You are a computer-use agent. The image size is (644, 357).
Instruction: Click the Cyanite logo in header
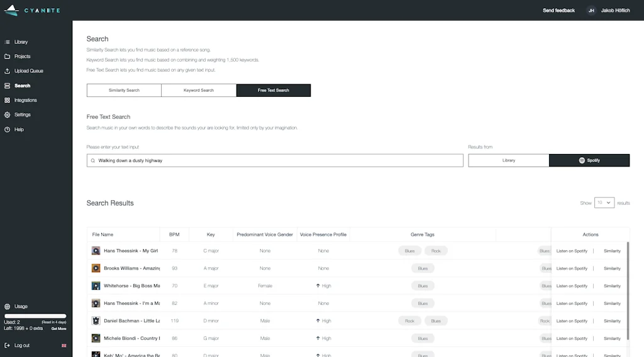[32, 10]
